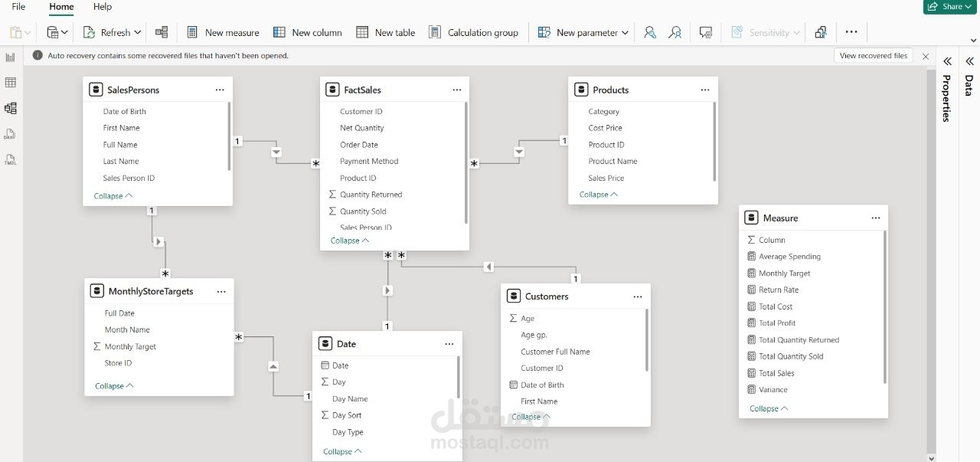
Task: Open the Calculation group tool
Action: pos(473,32)
